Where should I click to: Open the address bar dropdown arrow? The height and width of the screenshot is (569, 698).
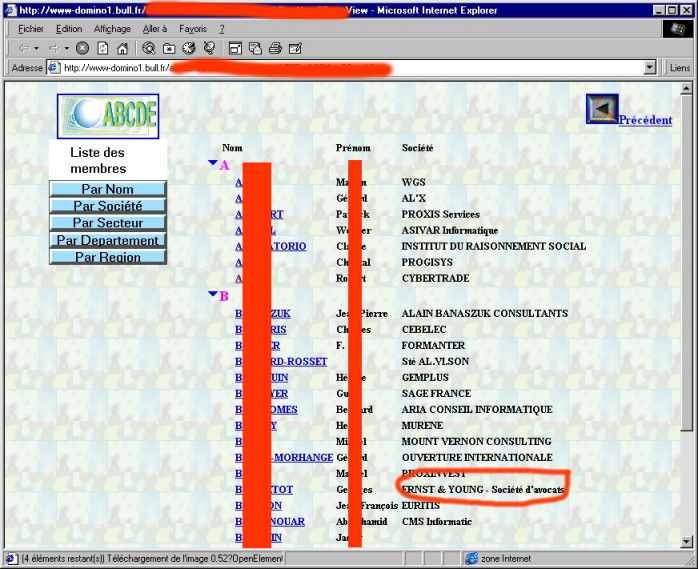tap(650, 68)
